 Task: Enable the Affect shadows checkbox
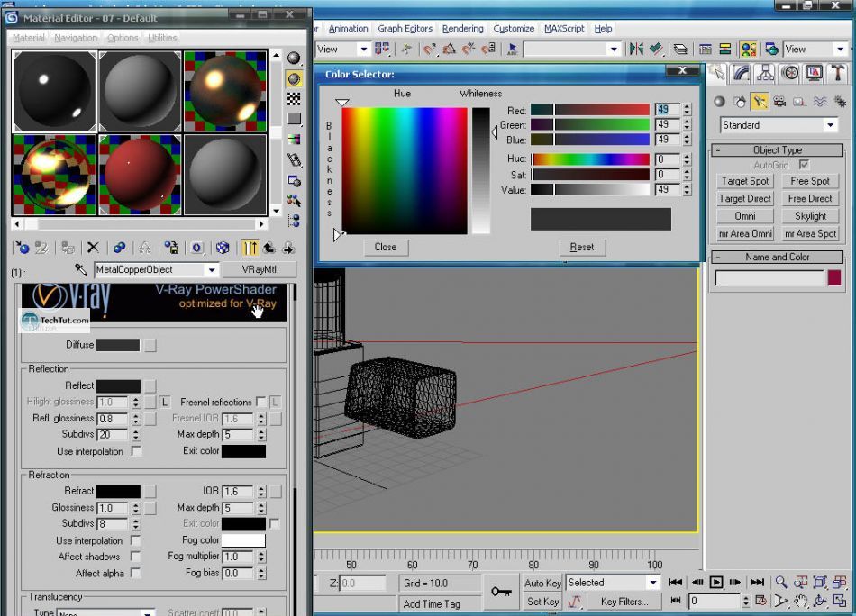click(136, 556)
